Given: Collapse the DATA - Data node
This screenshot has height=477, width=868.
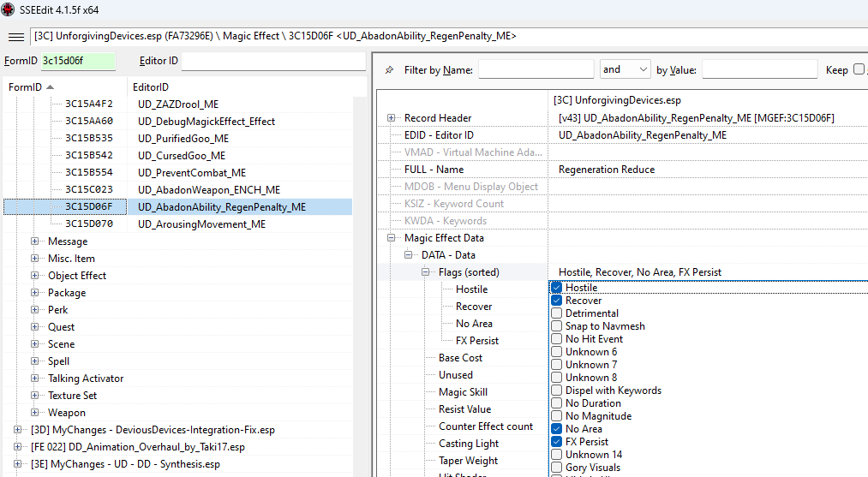Looking at the screenshot, I should tap(409, 255).
